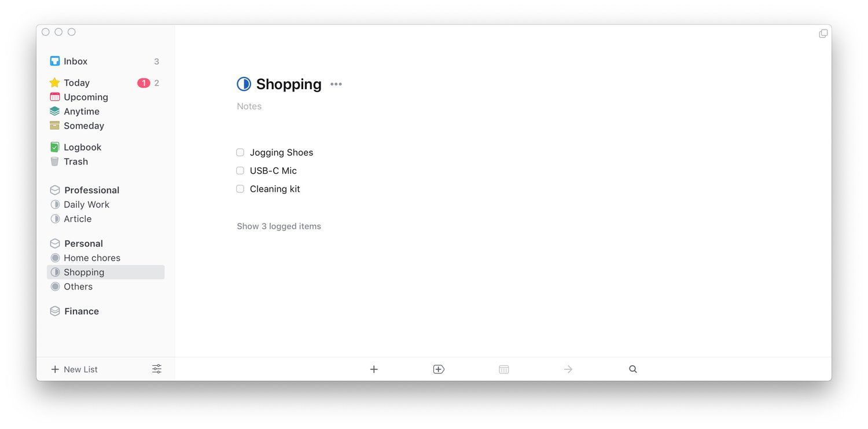The width and height of the screenshot is (868, 429).
Task: Expand the Finance area in sidebar
Action: pyautogui.click(x=81, y=311)
